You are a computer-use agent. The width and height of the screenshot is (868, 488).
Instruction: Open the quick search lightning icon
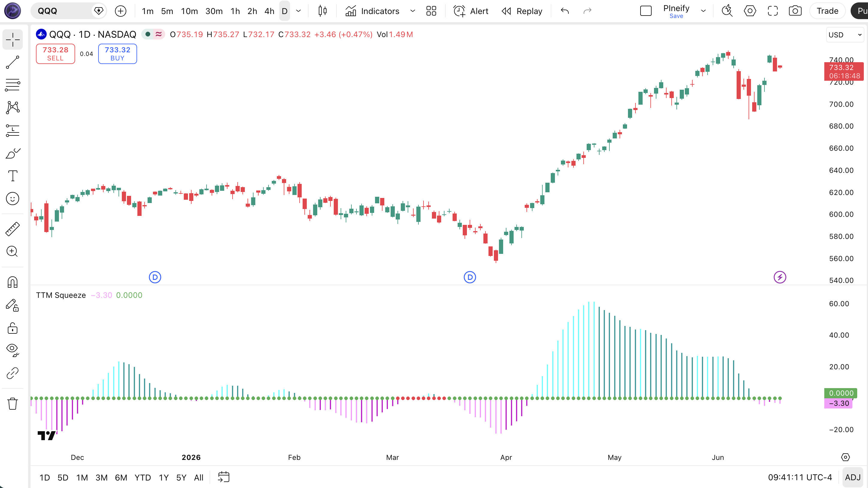pos(727,11)
